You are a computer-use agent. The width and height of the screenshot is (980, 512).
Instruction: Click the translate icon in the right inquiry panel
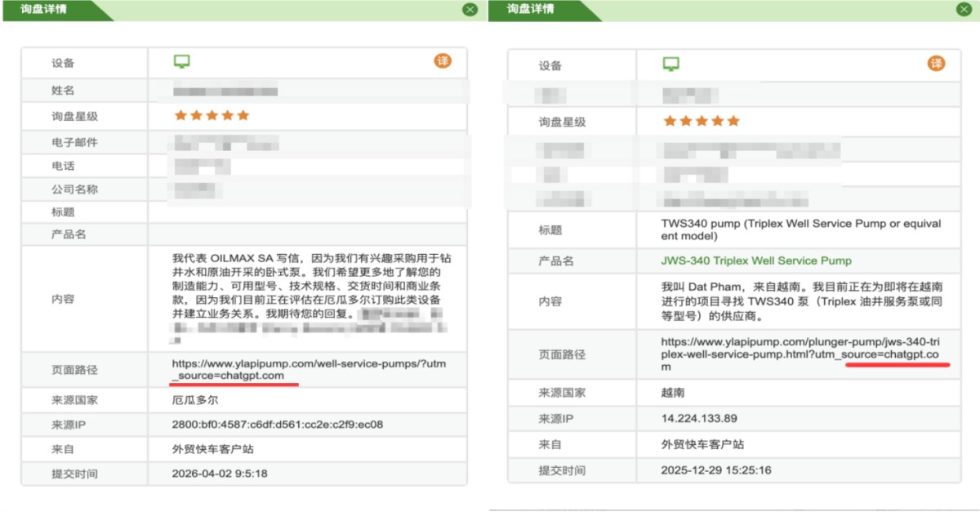pos(936,64)
